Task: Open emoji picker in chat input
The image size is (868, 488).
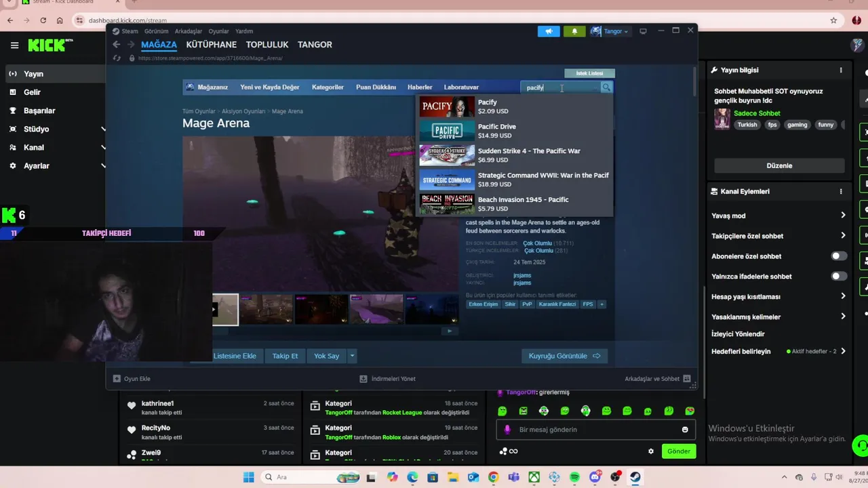Action: point(685,430)
